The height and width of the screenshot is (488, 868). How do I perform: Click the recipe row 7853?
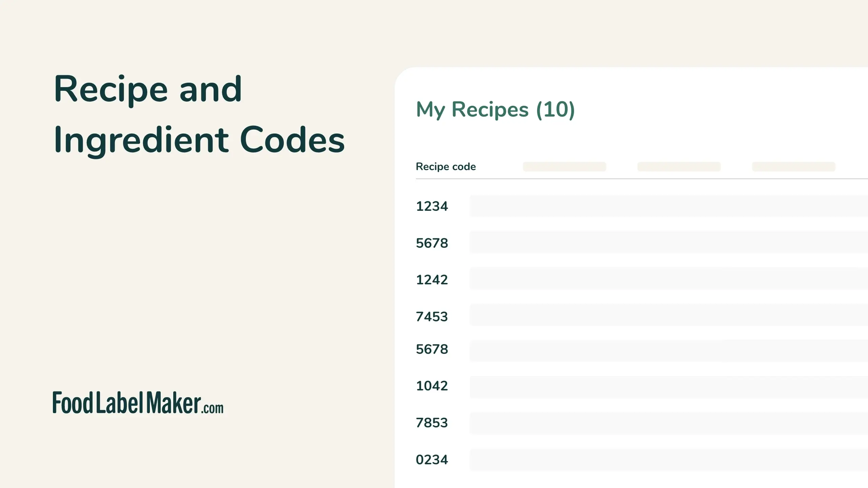[432, 422]
